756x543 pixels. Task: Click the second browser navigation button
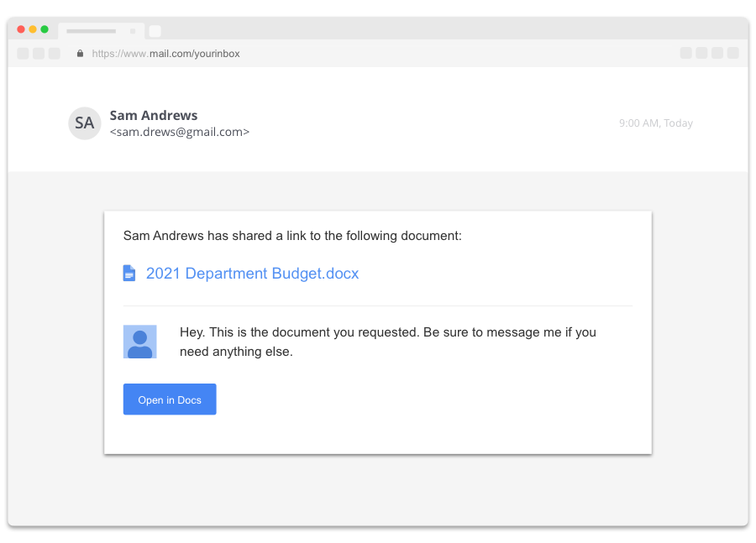(x=39, y=54)
